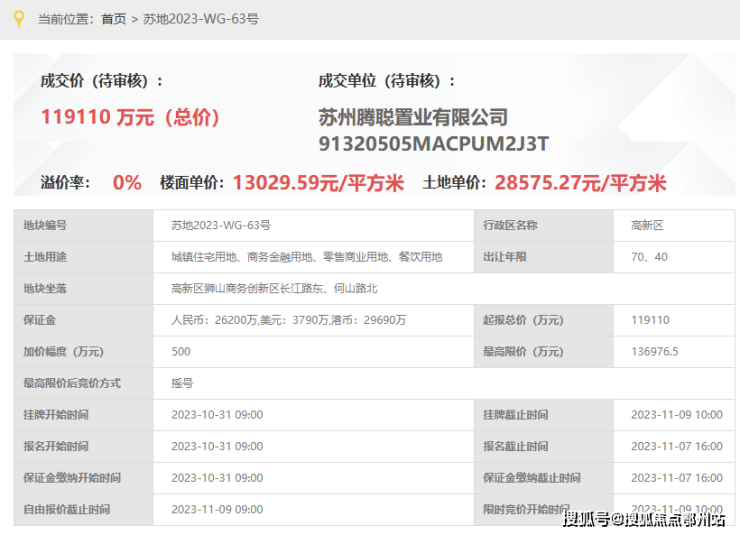Image resolution: width=740 pixels, height=535 pixels.
Task: Go to 首页 breadcrumb link
Action: [114, 19]
